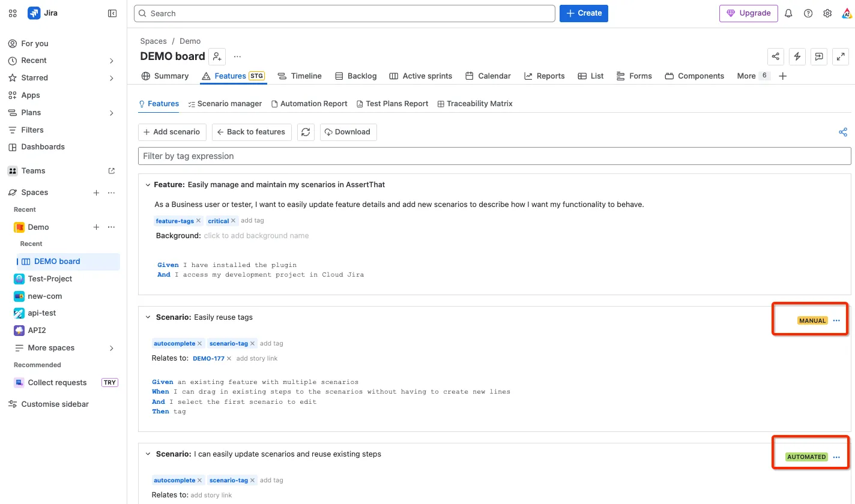Add a new tab with the plus icon
Screen dimensions: 855x504
782,76
